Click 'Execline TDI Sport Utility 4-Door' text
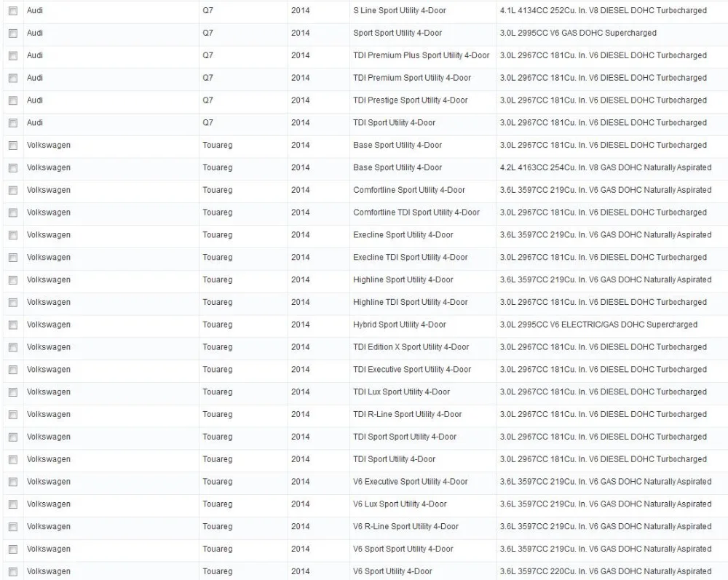728x580 pixels. click(x=411, y=257)
